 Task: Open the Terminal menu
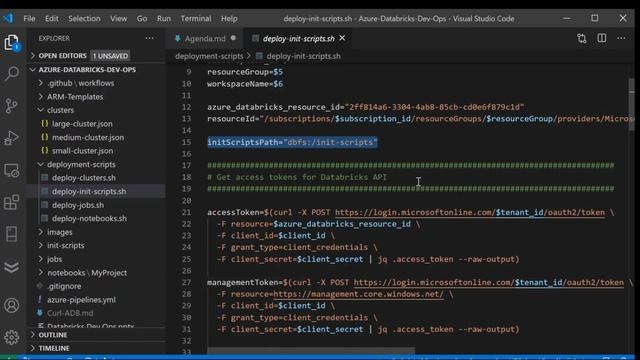(x=196, y=18)
